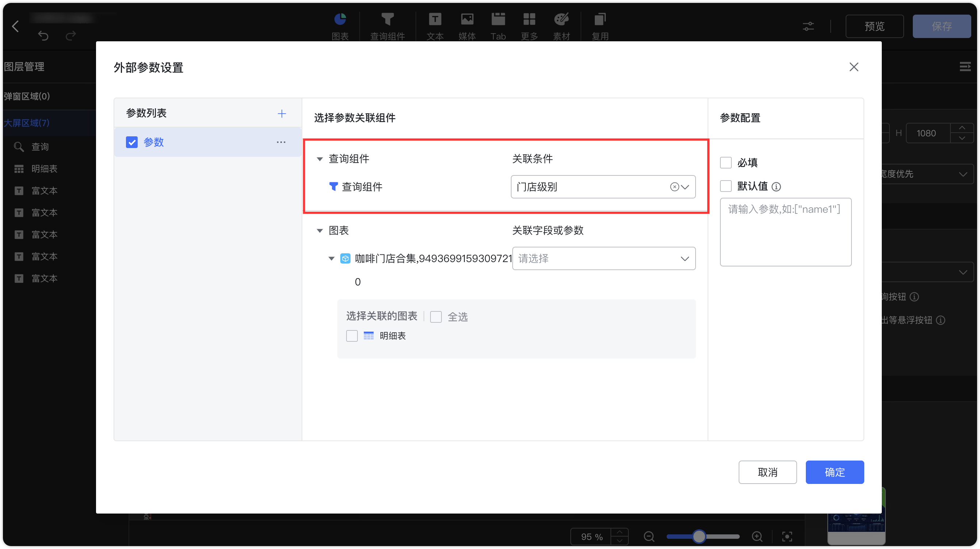The width and height of the screenshot is (980, 549).
Task: Add a new parameter with plus icon
Action: click(282, 113)
